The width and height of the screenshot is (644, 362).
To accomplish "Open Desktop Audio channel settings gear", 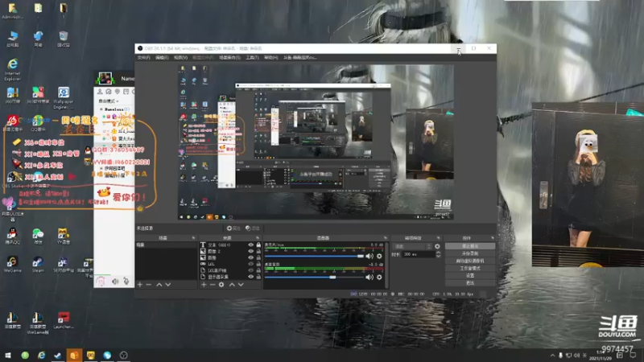I will 379,277.
